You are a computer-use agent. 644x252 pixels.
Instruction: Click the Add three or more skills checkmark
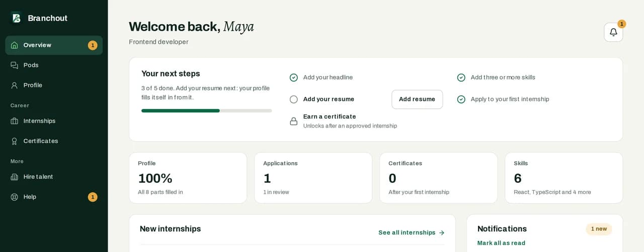(461, 78)
